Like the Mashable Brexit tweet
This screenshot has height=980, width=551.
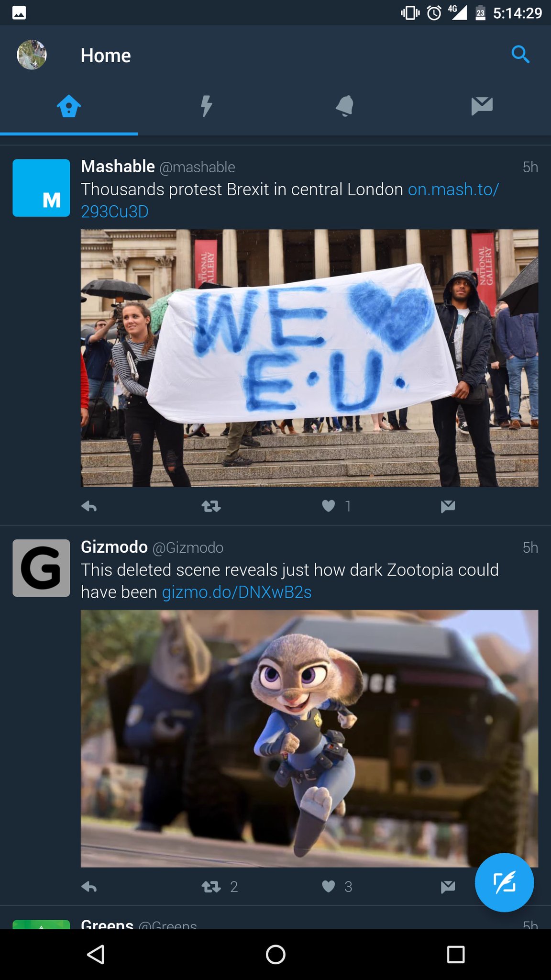coord(329,506)
